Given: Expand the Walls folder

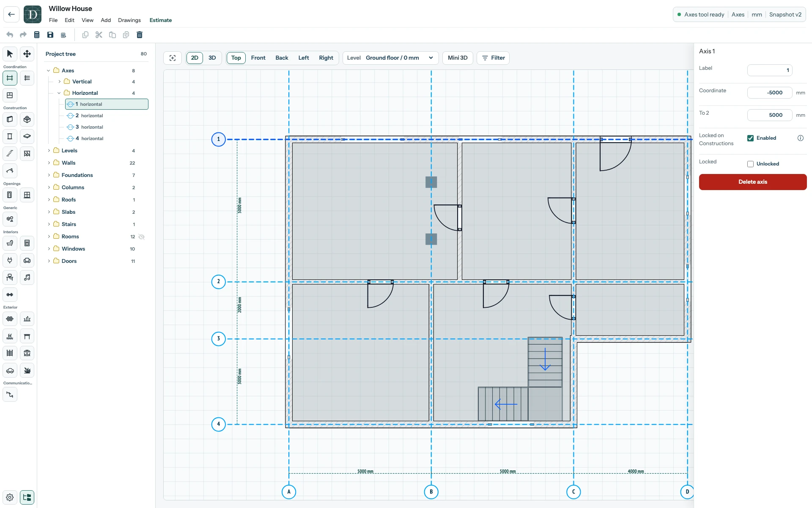Looking at the screenshot, I should coord(49,163).
